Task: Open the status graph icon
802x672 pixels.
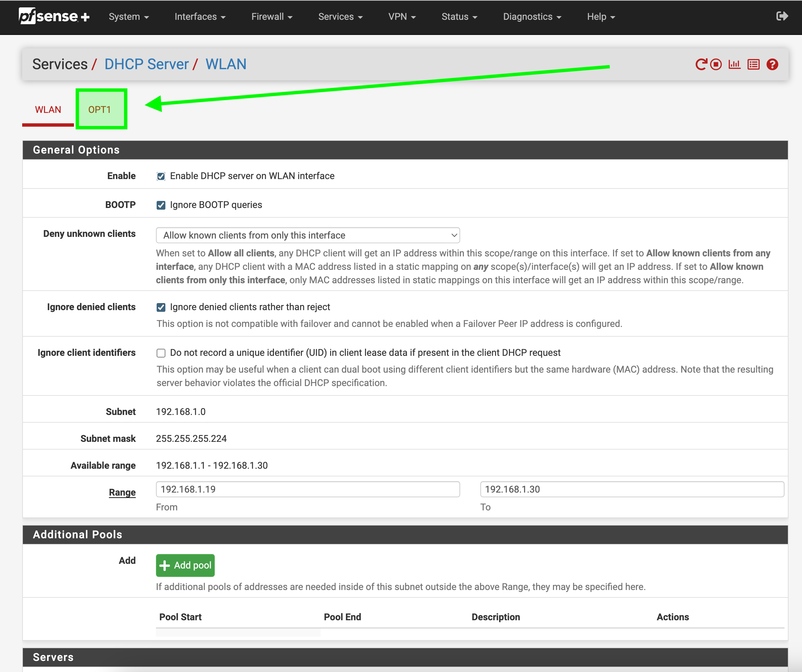Action: click(734, 64)
